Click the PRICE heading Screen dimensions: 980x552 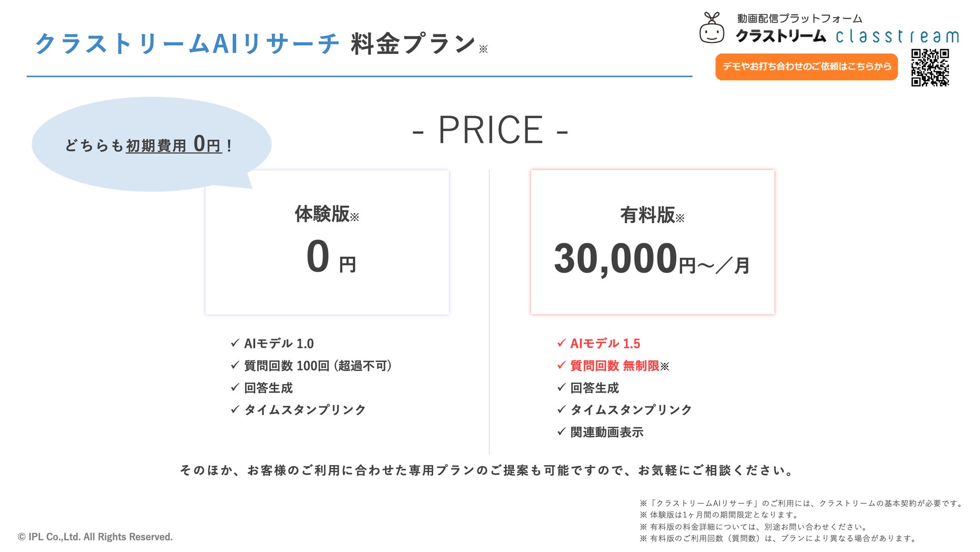[490, 130]
